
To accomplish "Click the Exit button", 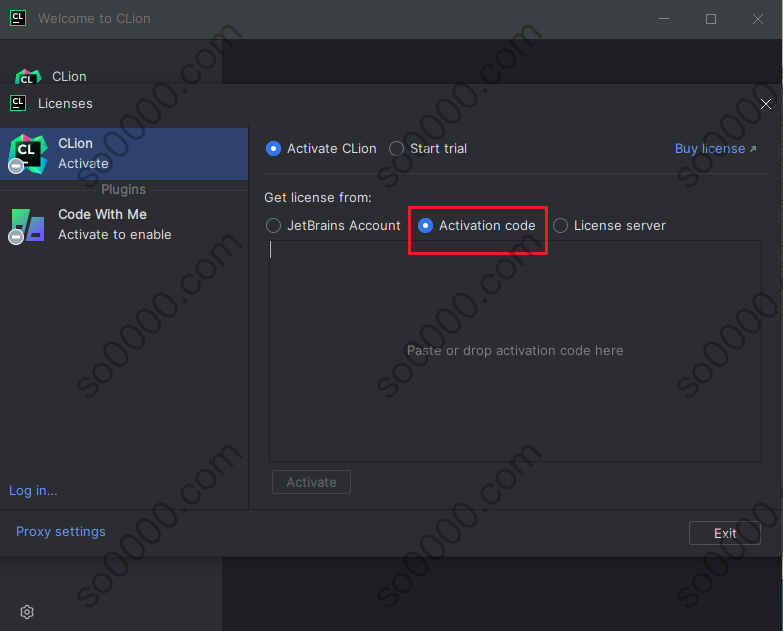I will [x=725, y=533].
